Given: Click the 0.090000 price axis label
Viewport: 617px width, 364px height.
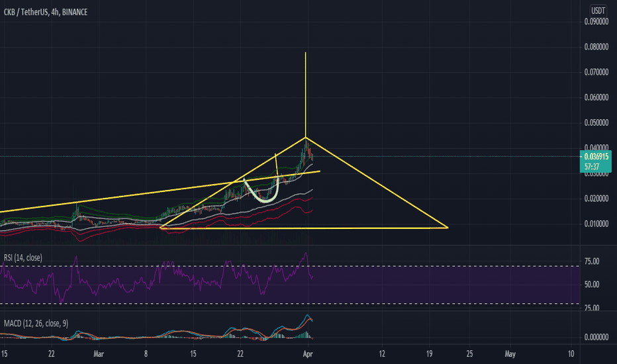Looking at the screenshot, I should 596,22.
